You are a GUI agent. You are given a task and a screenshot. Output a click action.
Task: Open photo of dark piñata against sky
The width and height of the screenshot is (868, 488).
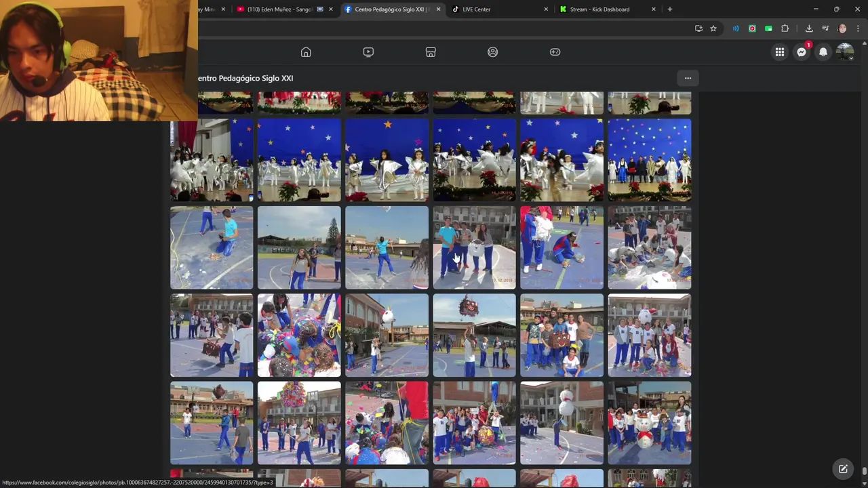pos(474,335)
